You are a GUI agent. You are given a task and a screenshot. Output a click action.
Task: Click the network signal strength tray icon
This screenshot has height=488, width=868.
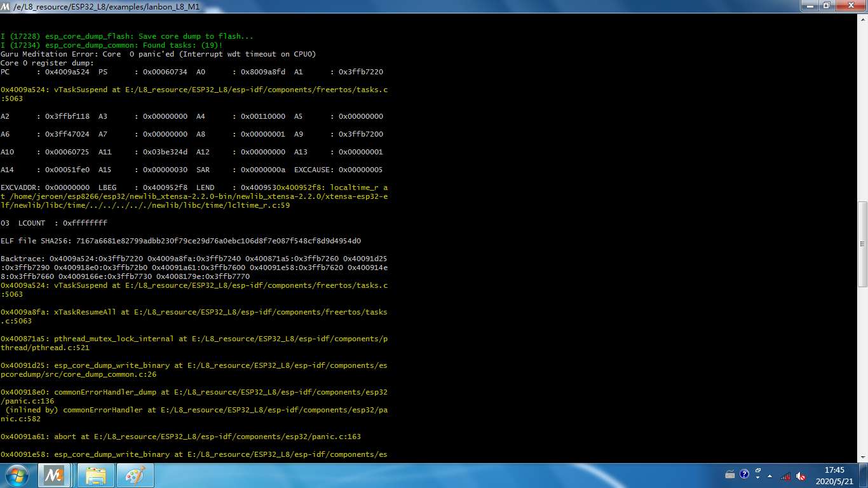785,476
